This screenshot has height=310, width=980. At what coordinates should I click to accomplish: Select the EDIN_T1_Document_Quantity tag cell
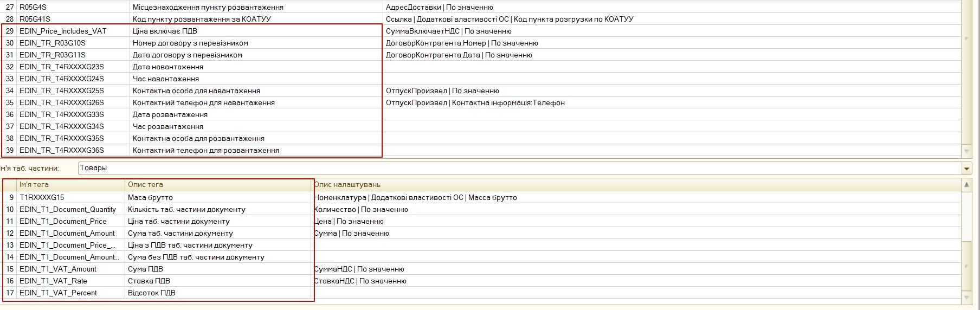[71, 209]
